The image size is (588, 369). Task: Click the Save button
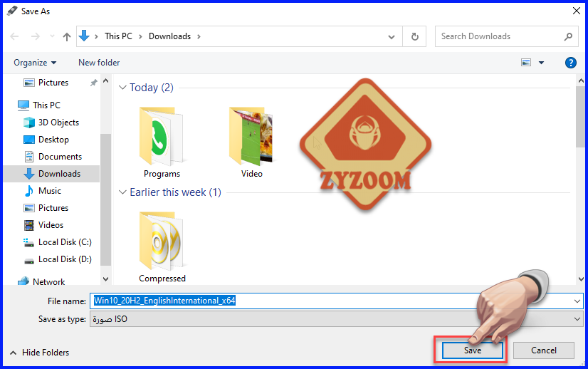473,350
